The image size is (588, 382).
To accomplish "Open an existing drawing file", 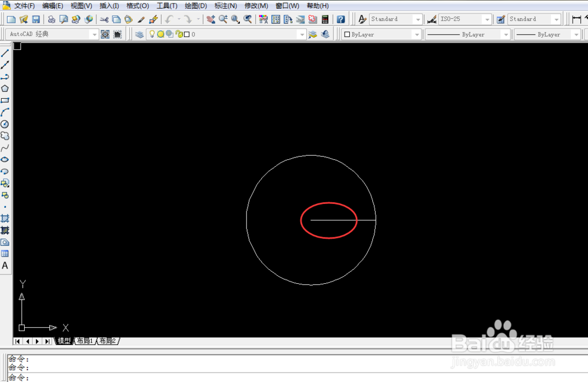I will (24, 19).
